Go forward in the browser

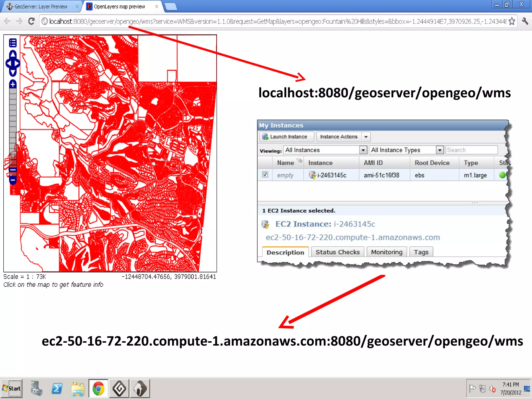pyautogui.click(x=19, y=21)
